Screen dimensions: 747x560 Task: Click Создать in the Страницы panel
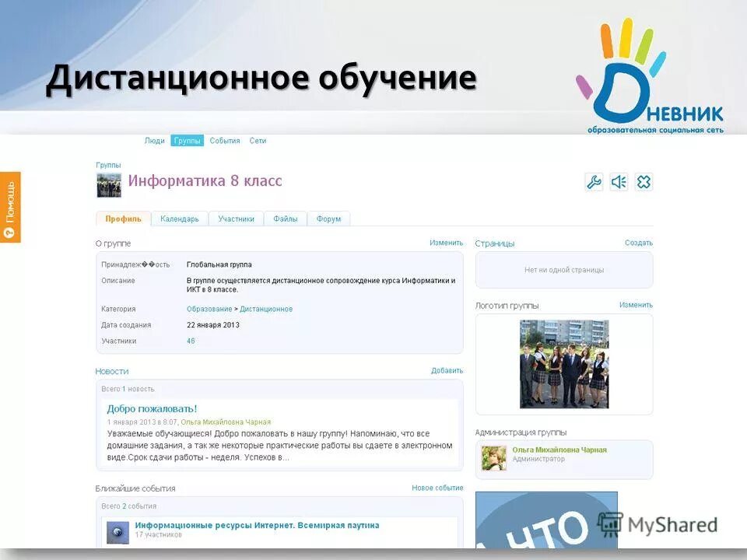point(640,243)
